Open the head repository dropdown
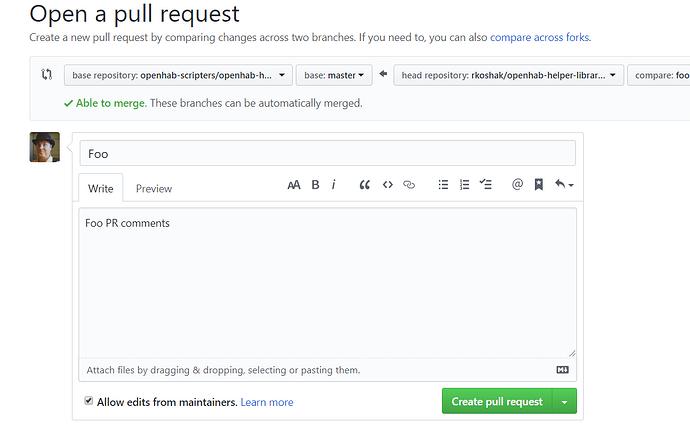The height and width of the screenshot is (424, 690). [x=510, y=75]
